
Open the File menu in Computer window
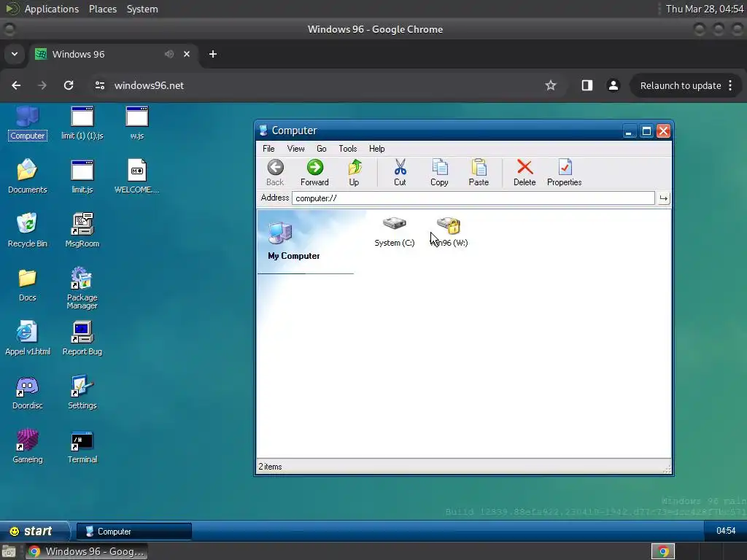tap(268, 149)
